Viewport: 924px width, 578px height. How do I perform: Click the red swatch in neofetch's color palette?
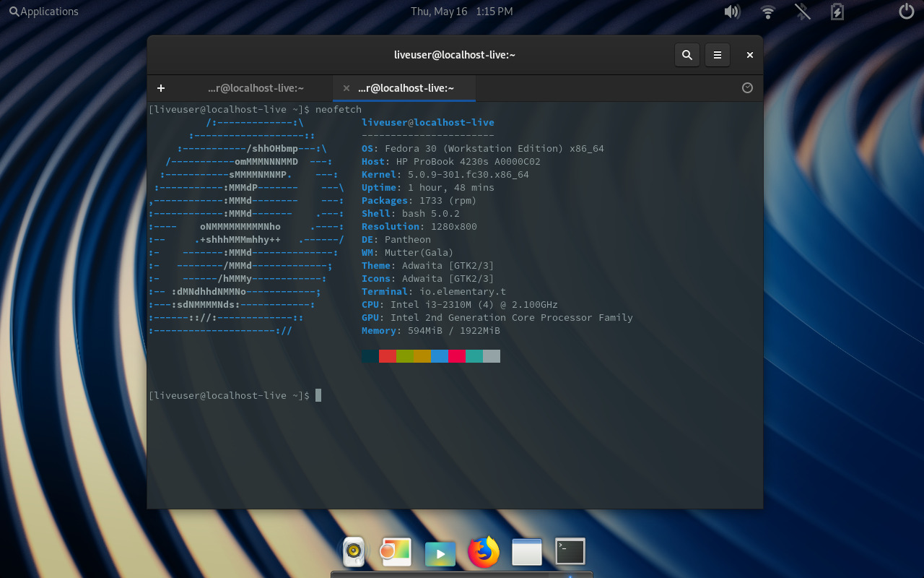pos(388,355)
